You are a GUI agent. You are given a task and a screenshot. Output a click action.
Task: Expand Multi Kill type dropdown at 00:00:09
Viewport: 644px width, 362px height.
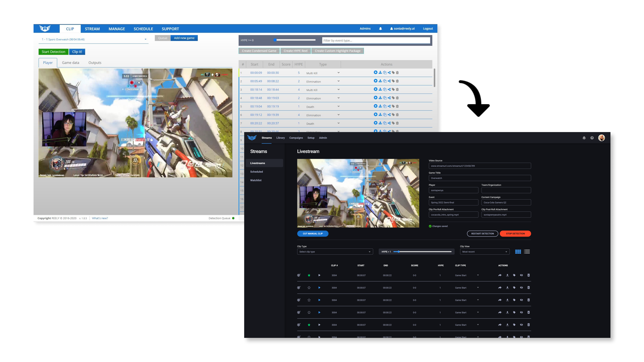339,73
